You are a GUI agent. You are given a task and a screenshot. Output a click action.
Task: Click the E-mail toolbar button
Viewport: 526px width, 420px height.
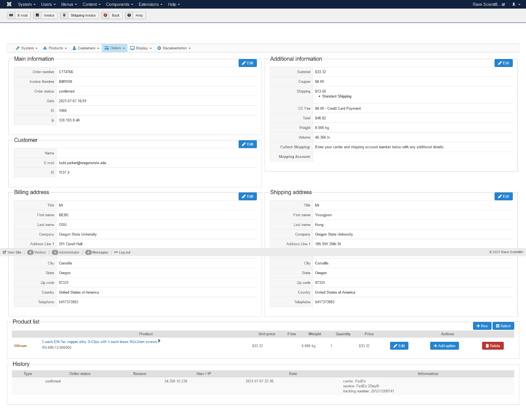coord(19,16)
